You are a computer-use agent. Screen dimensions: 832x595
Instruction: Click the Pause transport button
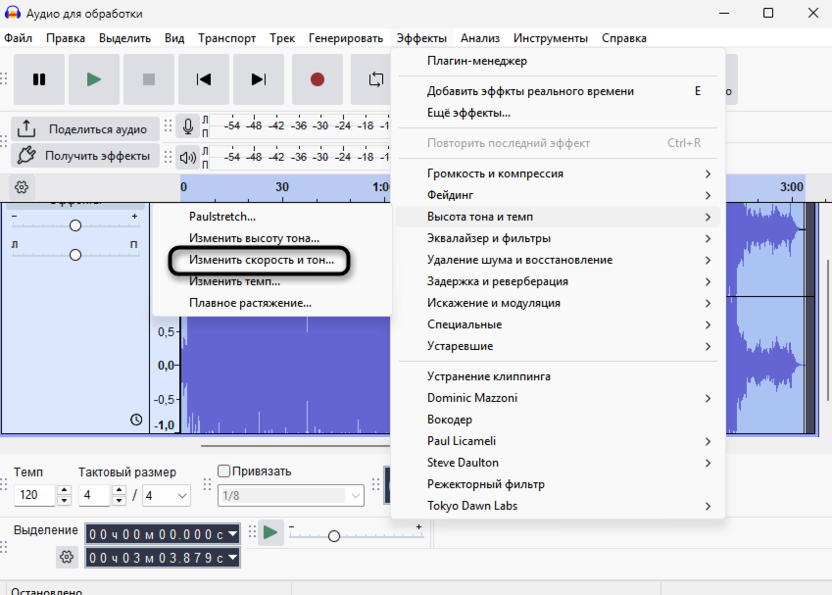[40, 79]
